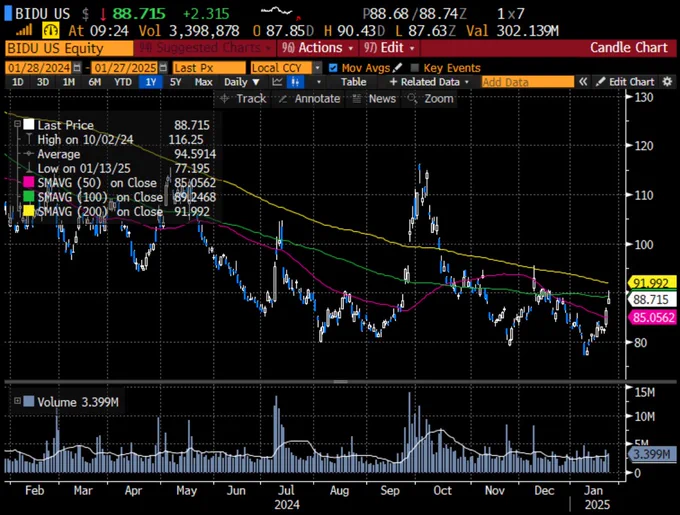Click the Volume series color swatch
The width and height of the screenshot is (680, 515).
pyautogui.click(x=29, y=401)
